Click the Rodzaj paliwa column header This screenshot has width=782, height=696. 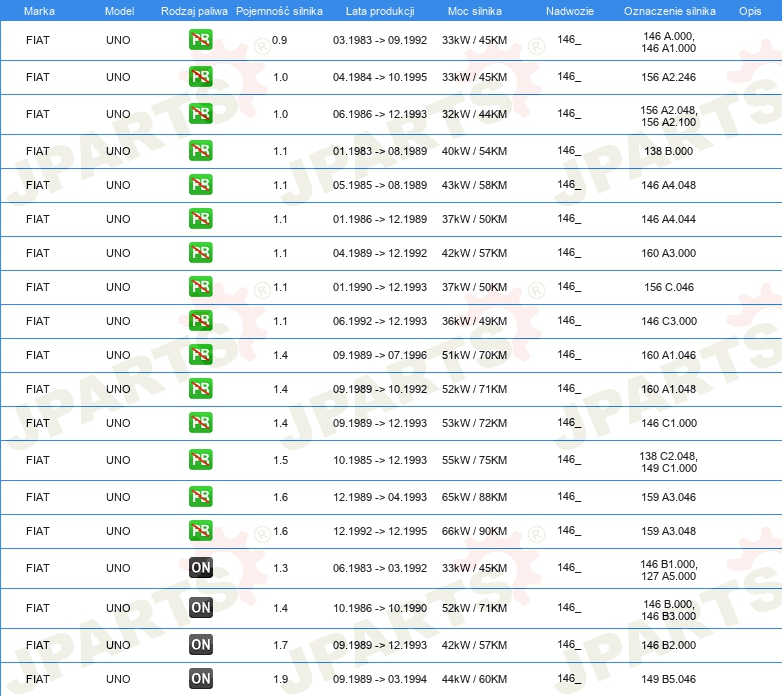194,10
